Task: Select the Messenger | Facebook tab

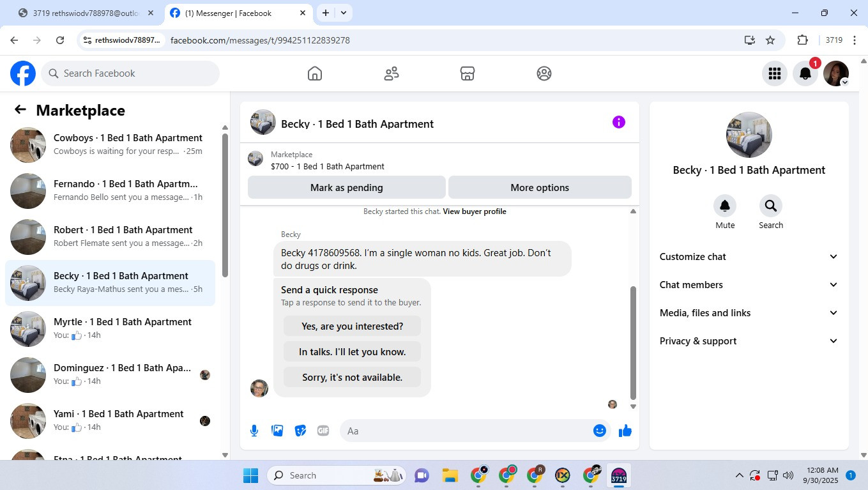Action: 238,13
